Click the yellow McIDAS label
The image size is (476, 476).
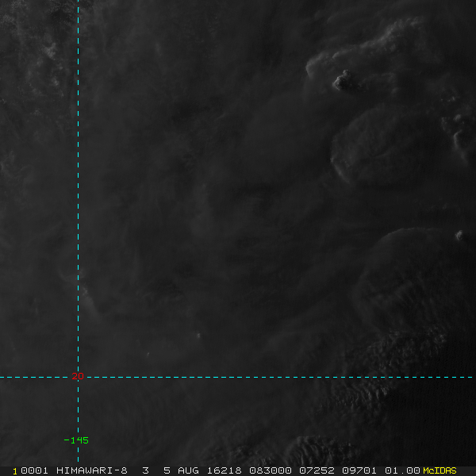[440, 470]
